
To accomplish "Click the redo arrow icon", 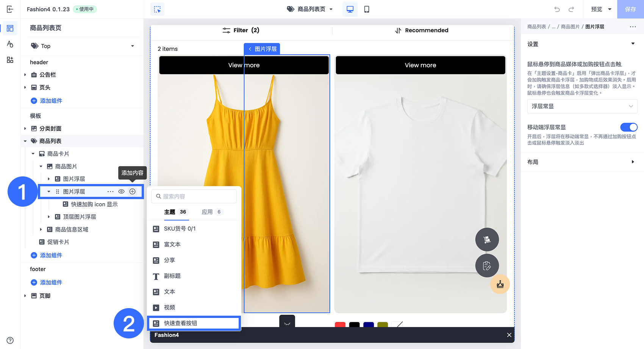I will tap(571, 9).
